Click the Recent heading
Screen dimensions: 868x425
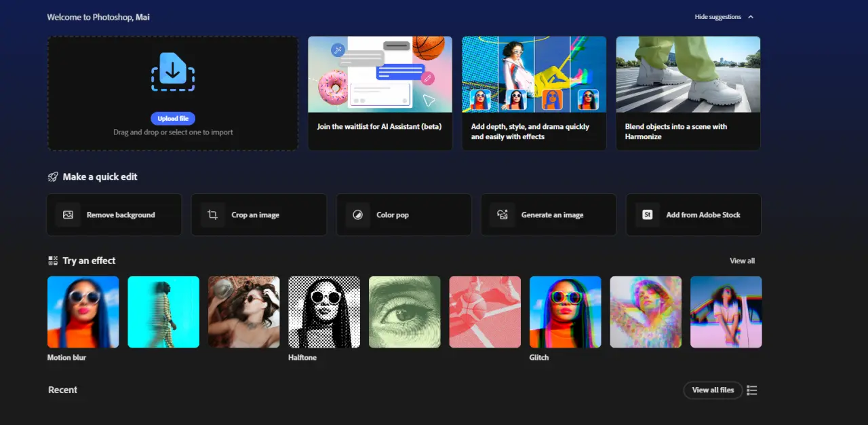(x=62, y=390)
